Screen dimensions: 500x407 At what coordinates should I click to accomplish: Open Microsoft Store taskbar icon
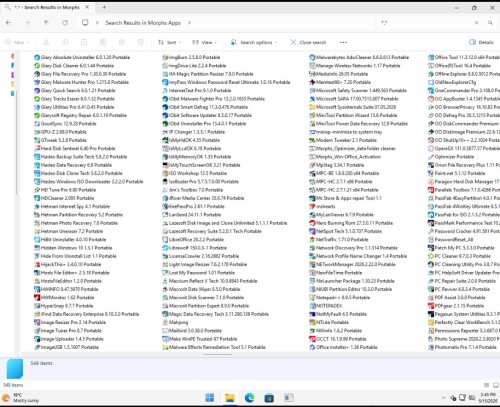[269, 397]
